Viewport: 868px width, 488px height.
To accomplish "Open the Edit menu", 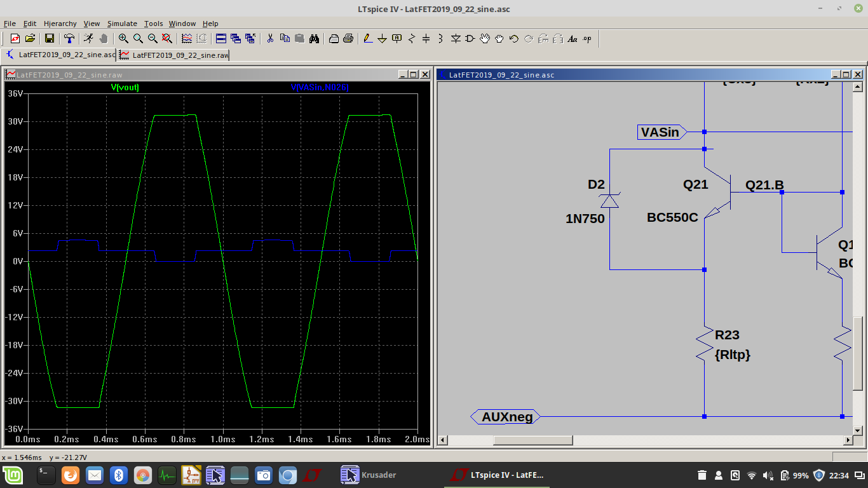I will coord(30,24).
